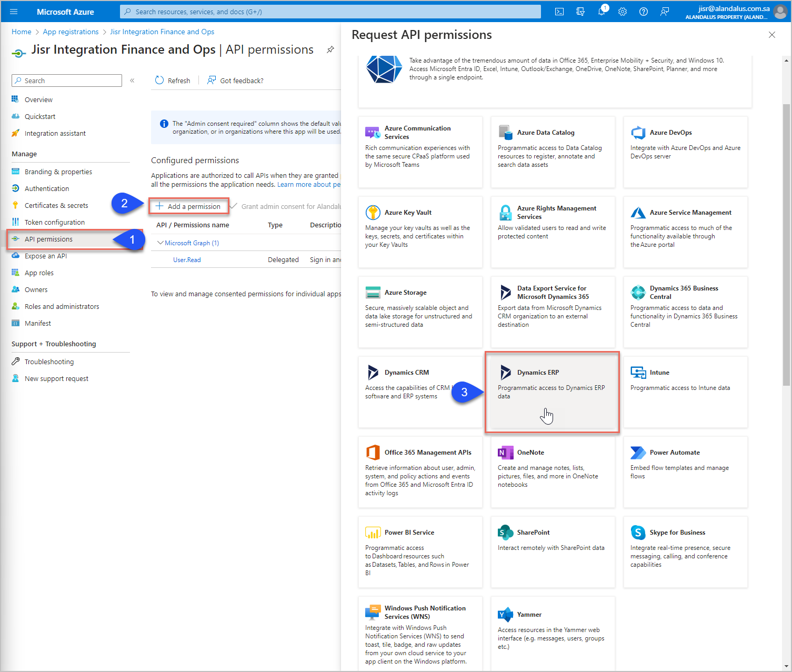Open the Azure portal hamburger menu
Screen dimensions: 792x672
[x=14, y=12]
